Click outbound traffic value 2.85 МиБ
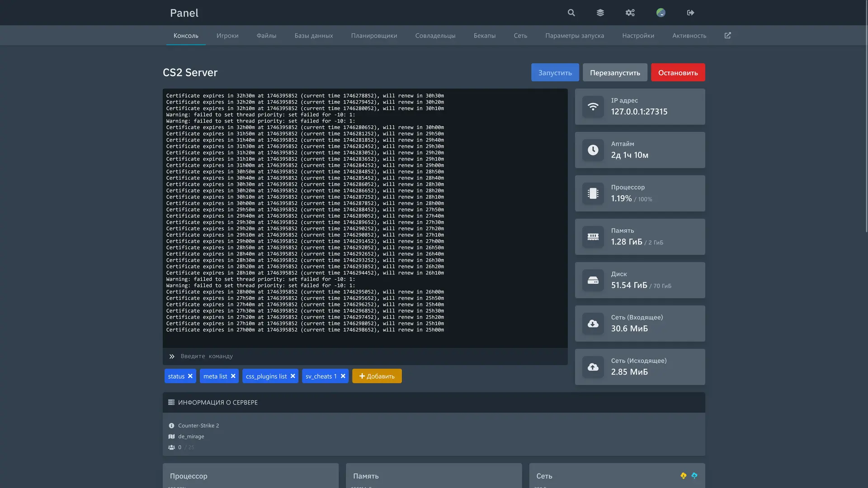The width and height of the screenshot is (868, 488). (x=629, y=372)
